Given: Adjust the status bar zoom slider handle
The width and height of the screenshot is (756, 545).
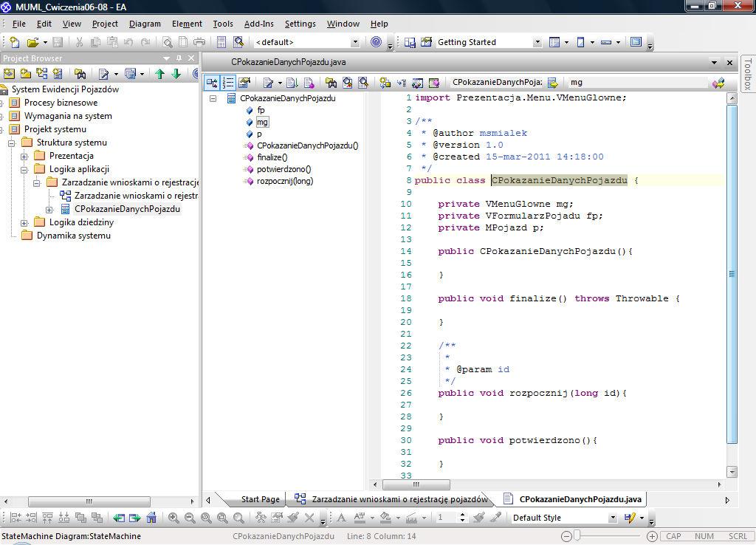Looking at the screenshot, I should [x=577, y=536].
